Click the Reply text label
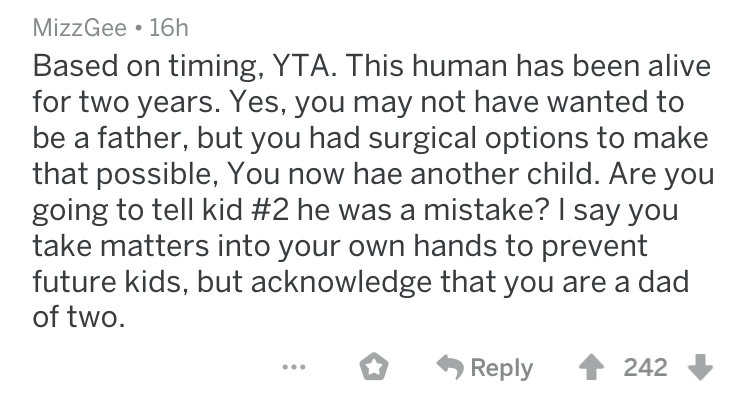 pos(501,369)
